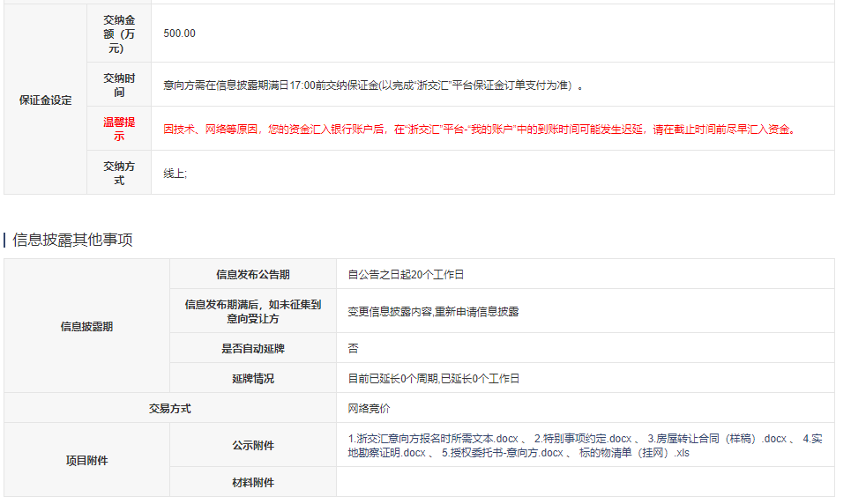Open the 房屋转让合同（样稿）.docx attachment

tap(716, 439)
